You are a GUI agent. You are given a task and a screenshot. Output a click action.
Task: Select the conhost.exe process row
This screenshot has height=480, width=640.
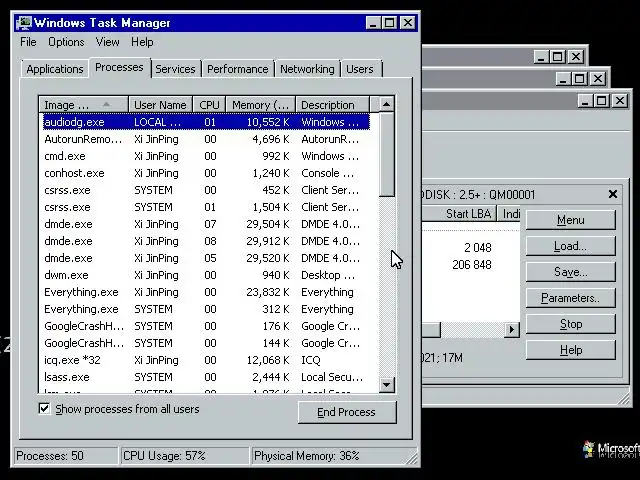pyautogui.click(x=207, y=173)
